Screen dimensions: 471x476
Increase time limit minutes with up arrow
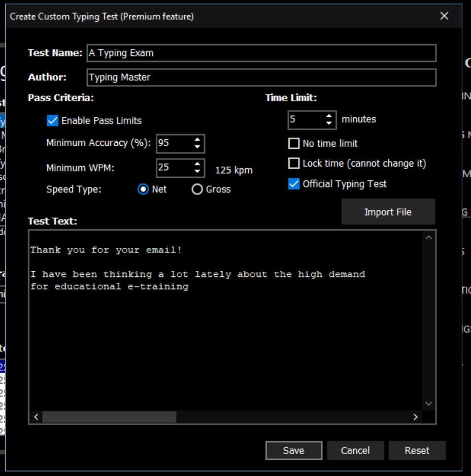point(329,116)
